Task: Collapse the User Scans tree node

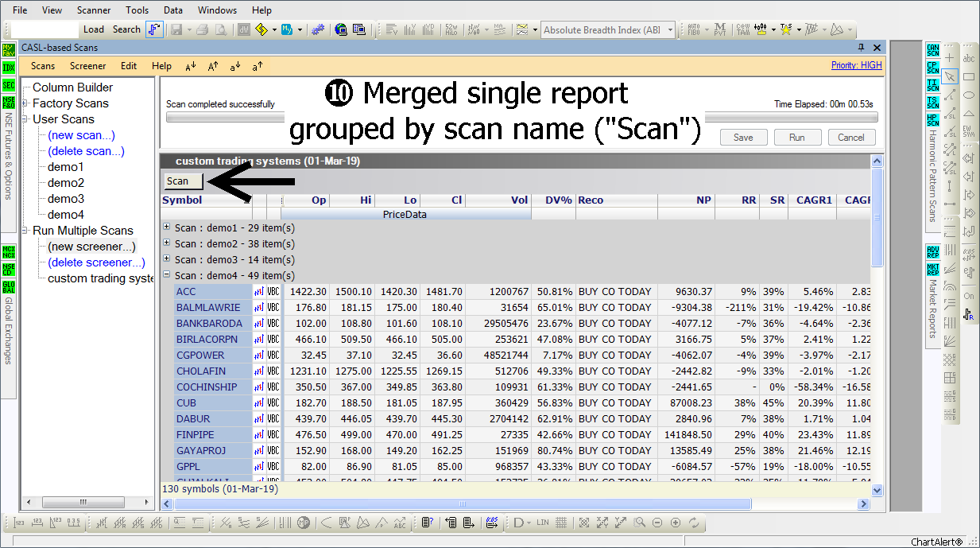Action: tap(25, 119)
